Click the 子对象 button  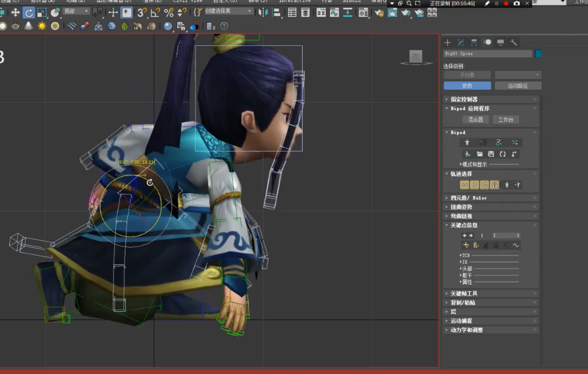pyautogui.click(x=467, y=75)
